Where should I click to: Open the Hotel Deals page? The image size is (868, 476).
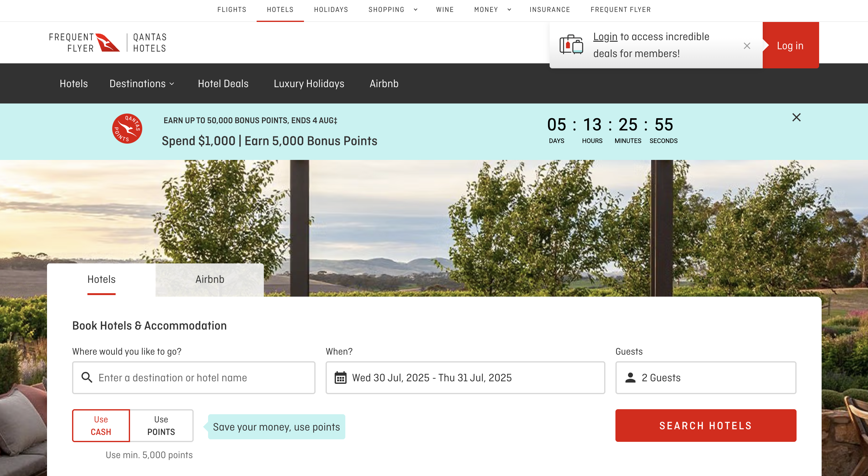pyautogui.click(x=223, y=84)
